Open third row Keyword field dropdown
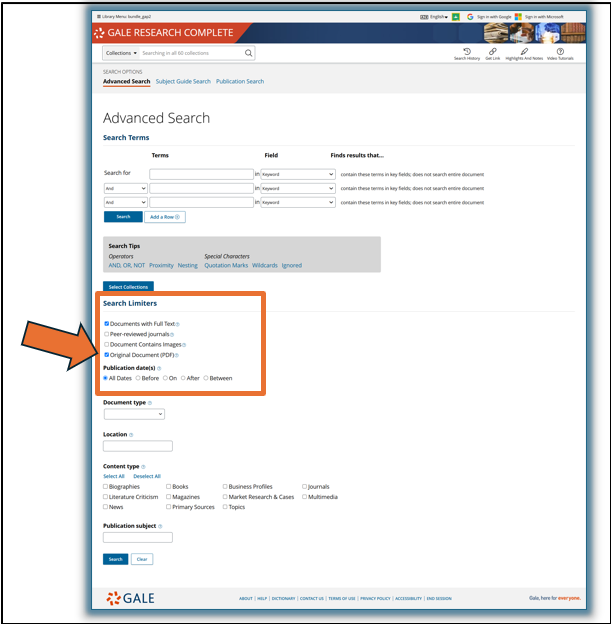 pyautogui.click(x=298, y=202)
